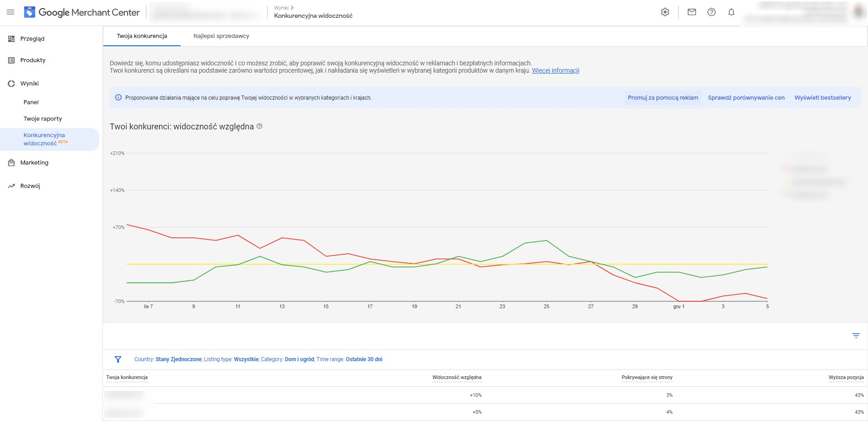Open the notifications bell icon
This screenshot has width=868, height=422.
pos(731,12)
